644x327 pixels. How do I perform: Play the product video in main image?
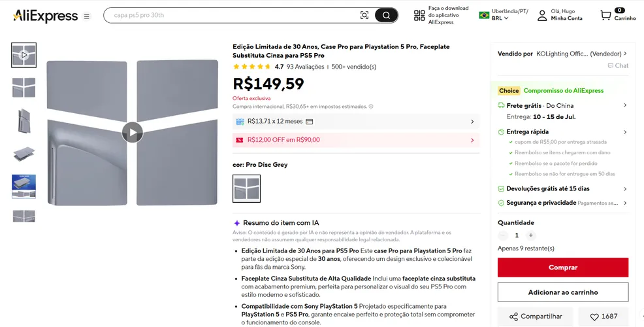(132, 133)
